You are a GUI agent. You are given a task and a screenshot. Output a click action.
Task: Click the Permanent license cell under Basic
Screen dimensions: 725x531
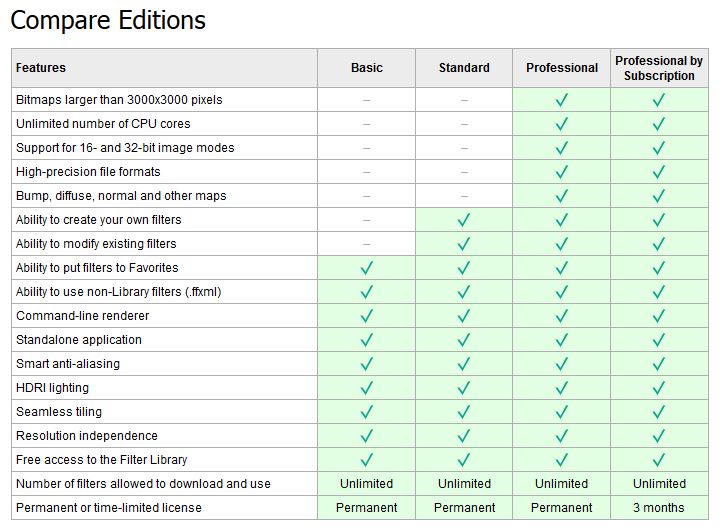click(366, 508)
